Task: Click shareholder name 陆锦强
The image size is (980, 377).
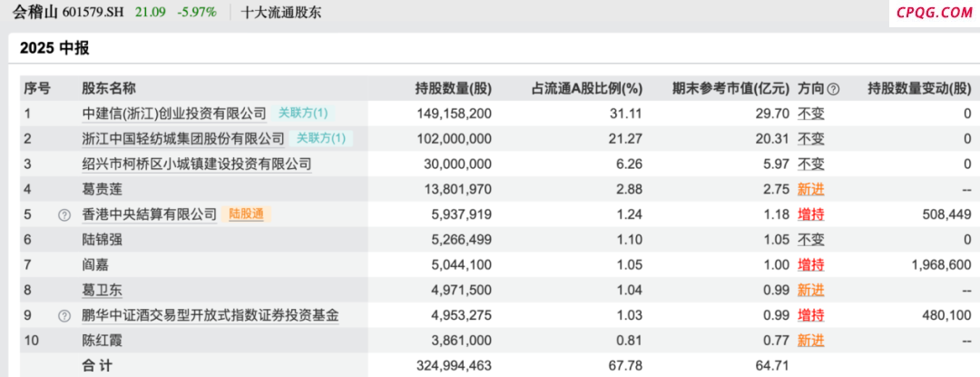Action: click(x=102, y=240)
